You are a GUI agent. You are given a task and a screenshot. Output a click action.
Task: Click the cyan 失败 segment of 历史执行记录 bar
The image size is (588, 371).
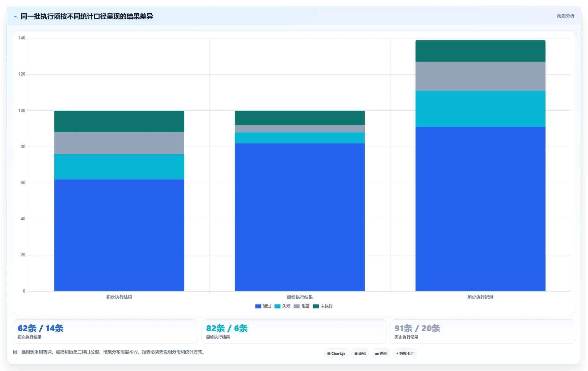(480, 109)
